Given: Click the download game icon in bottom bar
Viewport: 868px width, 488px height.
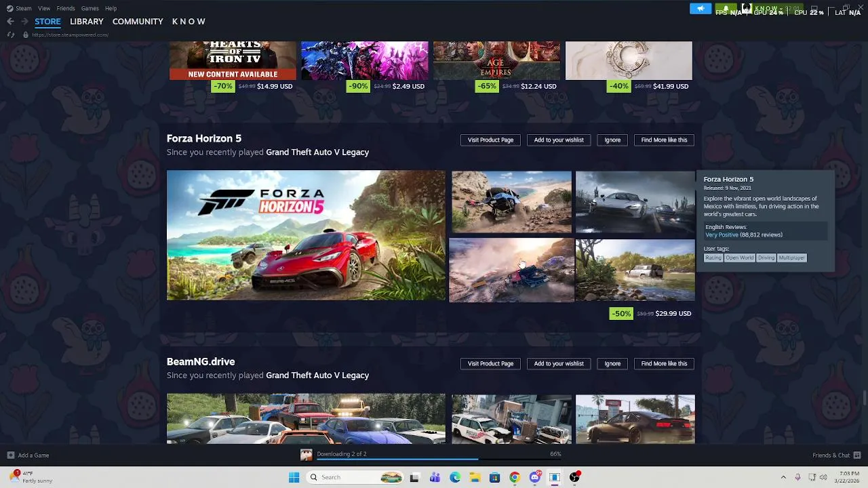Looking at the screenshot, I should click(307, 455).
